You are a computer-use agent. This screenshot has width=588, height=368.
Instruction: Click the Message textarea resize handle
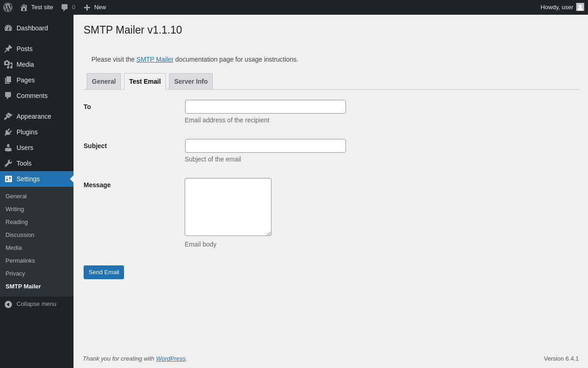(x=269, y=233)
